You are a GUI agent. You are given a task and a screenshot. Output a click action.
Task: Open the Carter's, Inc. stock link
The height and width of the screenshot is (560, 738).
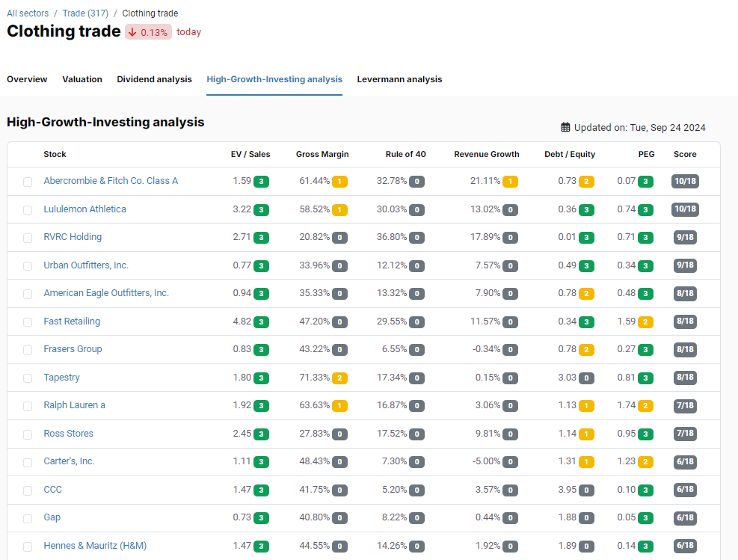(x=70, y=461)
